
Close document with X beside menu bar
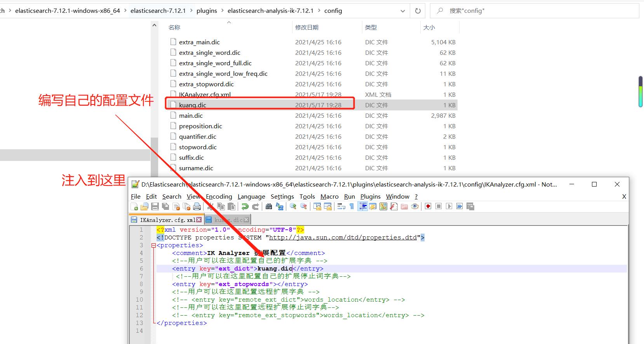[x=624, y=197]
